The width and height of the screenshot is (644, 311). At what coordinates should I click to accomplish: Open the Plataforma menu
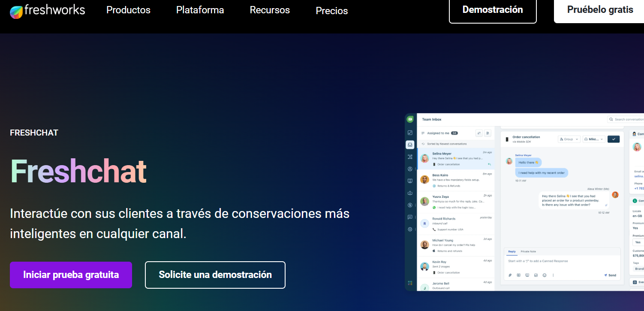[x=200, y=10]
